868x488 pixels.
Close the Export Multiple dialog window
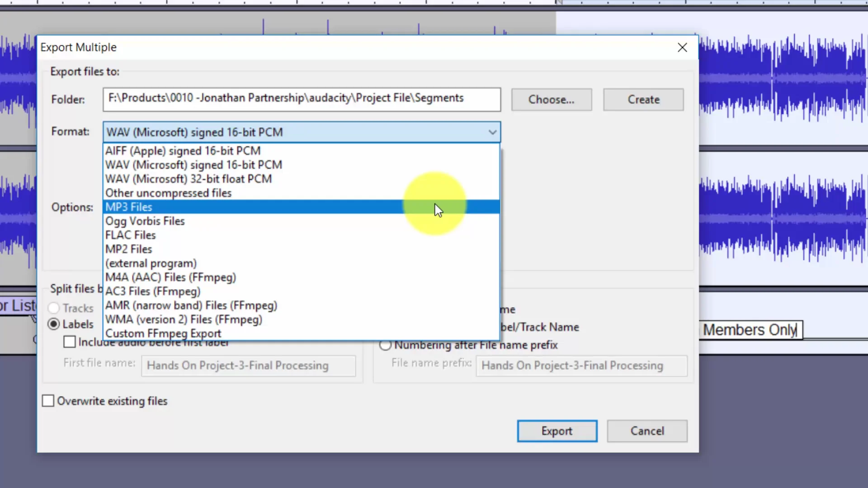point(683,47)
